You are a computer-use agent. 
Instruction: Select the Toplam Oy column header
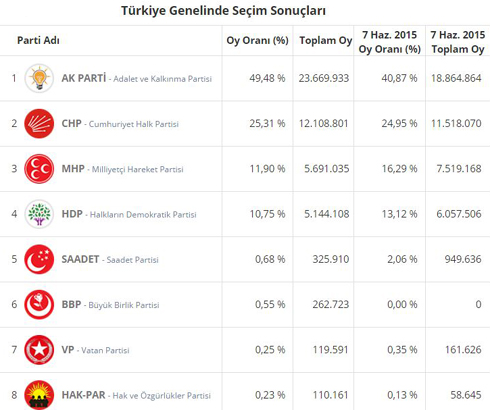[x=326, y=40]
